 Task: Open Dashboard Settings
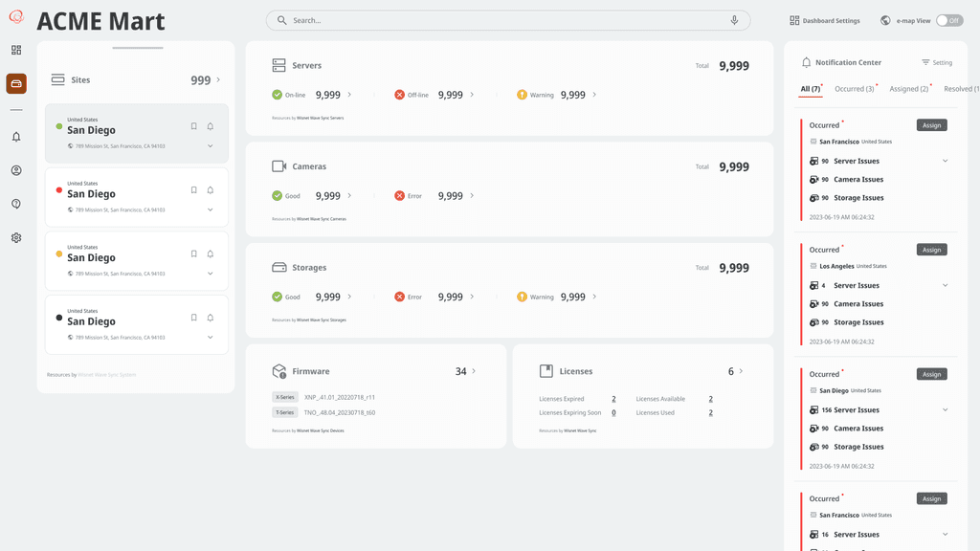[x=825, y=21]
